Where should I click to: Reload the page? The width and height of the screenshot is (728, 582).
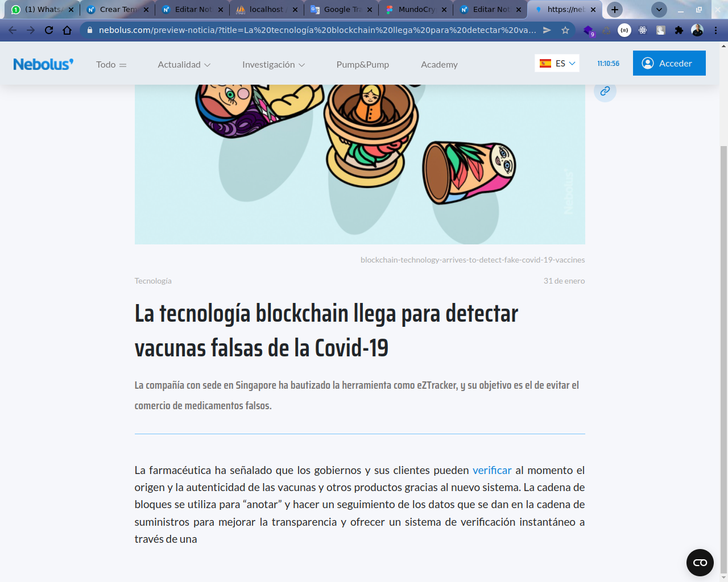pos(49,30)
